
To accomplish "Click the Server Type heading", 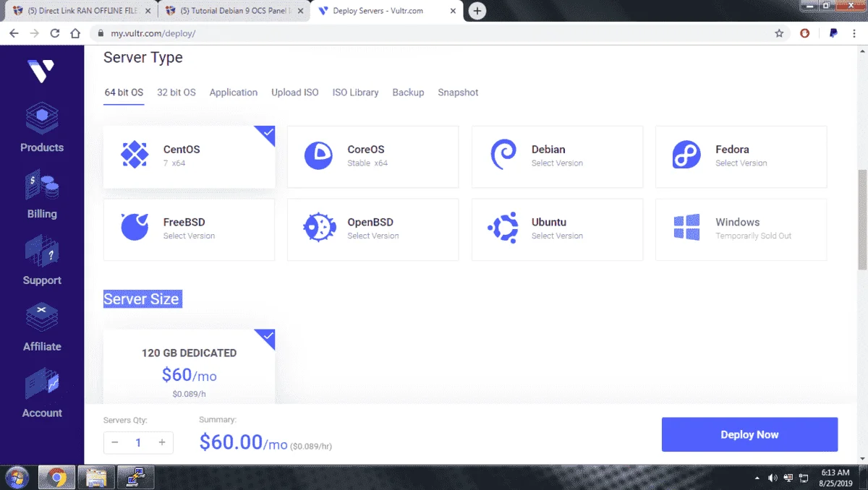I will pyautogui.click(x=143, y=58).
